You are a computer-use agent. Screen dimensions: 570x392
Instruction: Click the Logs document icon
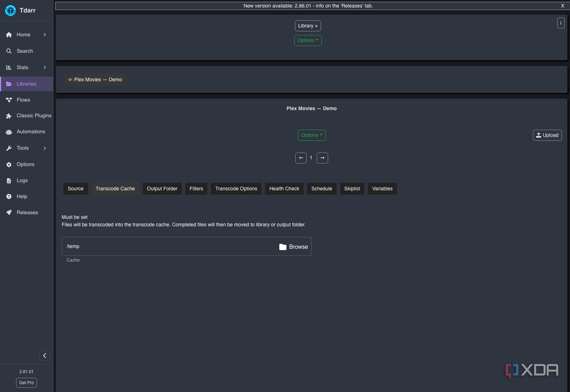pos(9,181)
